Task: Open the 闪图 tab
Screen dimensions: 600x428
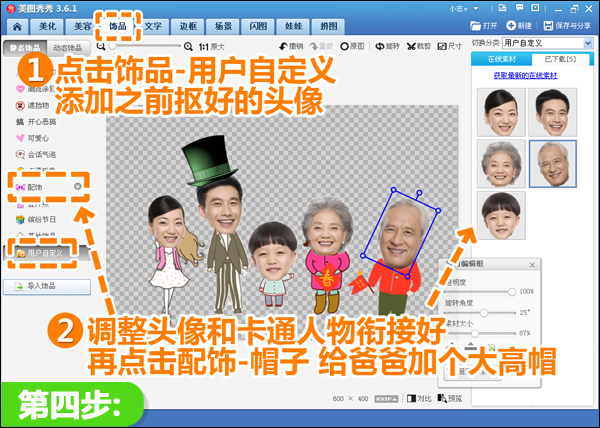Action: (x=258, y=26)
